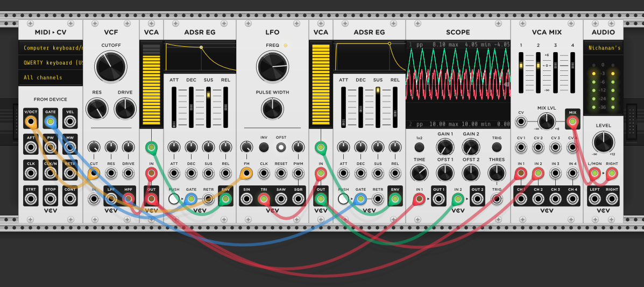Image resolution: width=644 pixels, height=287 pixels.
Task: Toggle the Scope TRIG button
Action: coord(497,147)
